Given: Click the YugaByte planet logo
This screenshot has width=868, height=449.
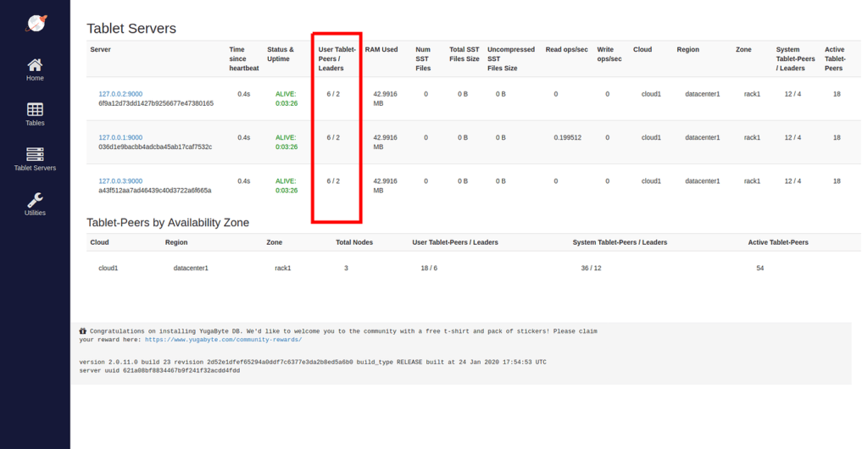Looking at the screenshot, I should click(36, 23).
